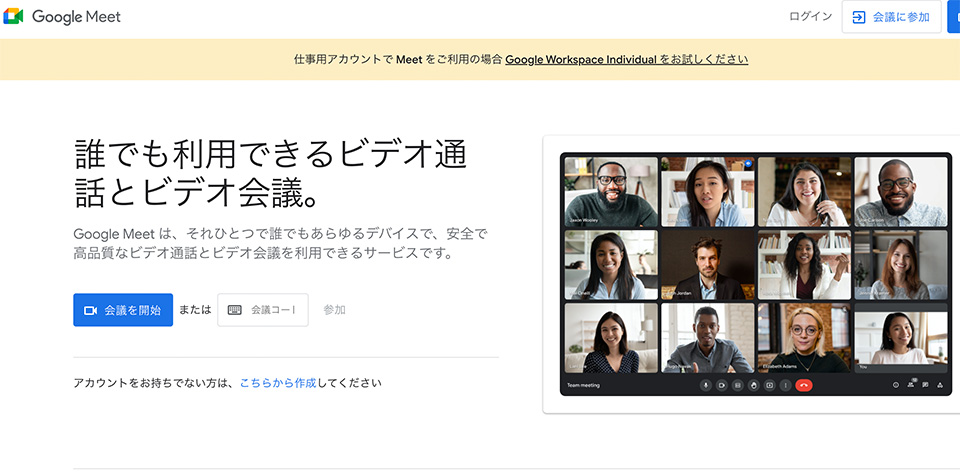Select the Elizabeth Adams video tile

(804, 338)
